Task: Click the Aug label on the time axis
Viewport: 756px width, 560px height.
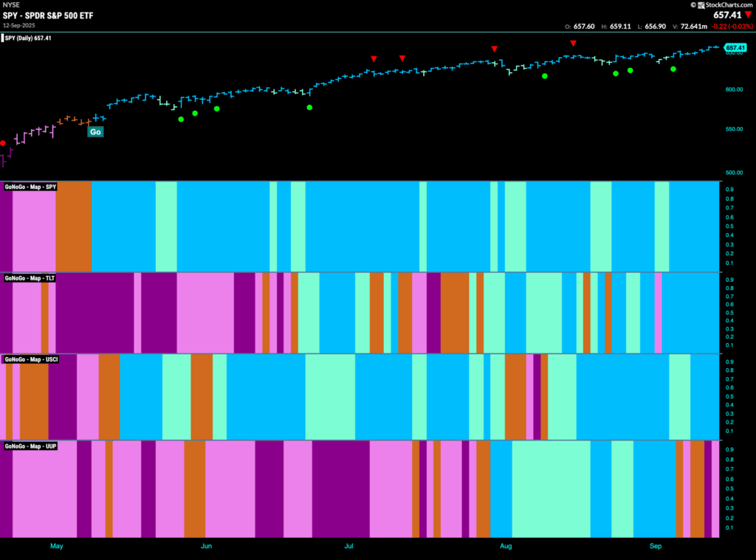Action: (506, 546)
